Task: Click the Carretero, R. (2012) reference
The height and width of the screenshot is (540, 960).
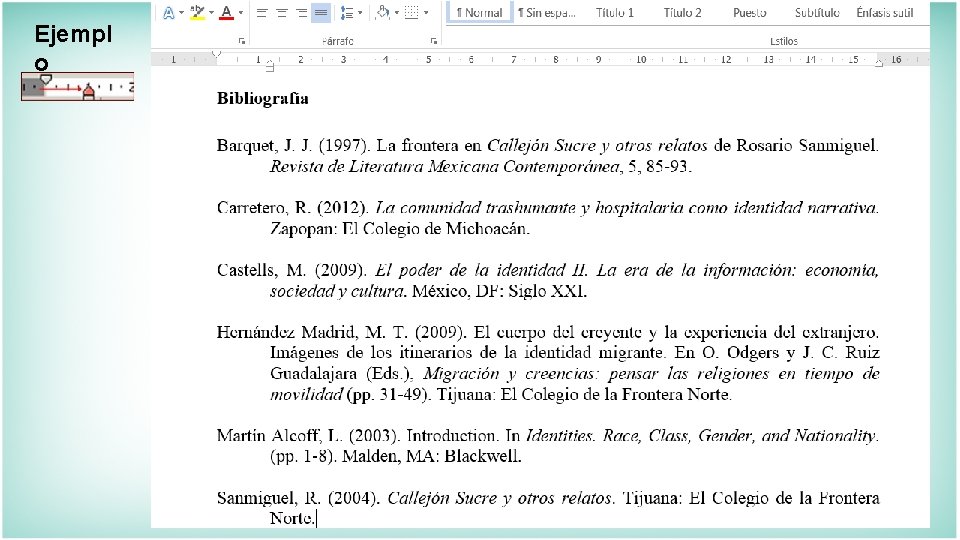Action: [548, 218]
